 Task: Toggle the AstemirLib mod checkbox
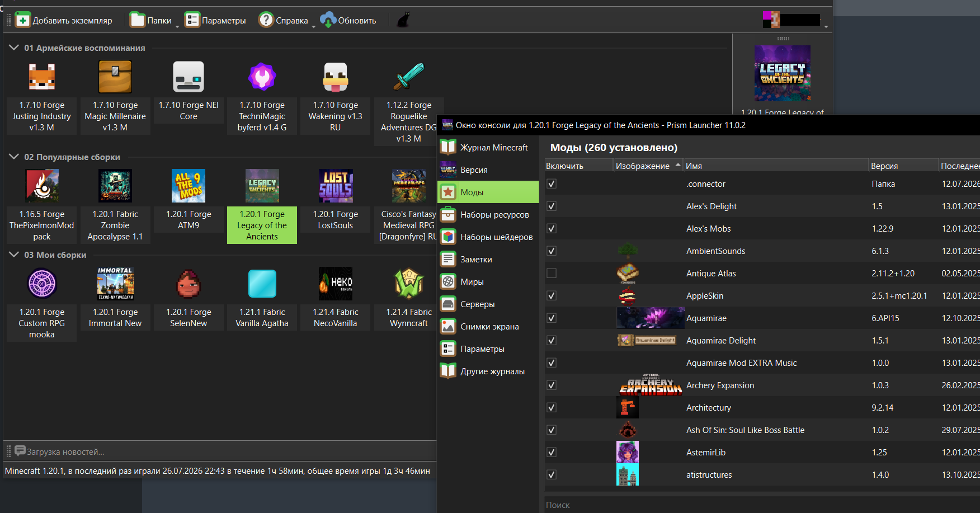[552, 452]
